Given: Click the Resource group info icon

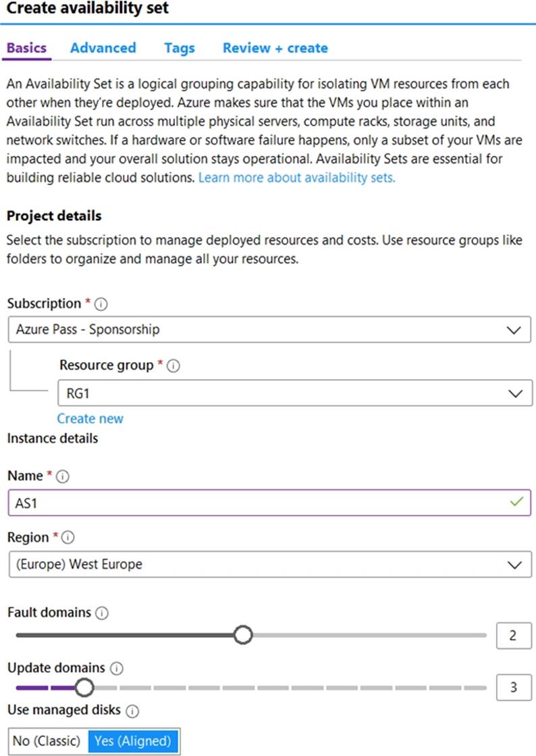Looking at the screenshot, I should click(x=173, y=366).
